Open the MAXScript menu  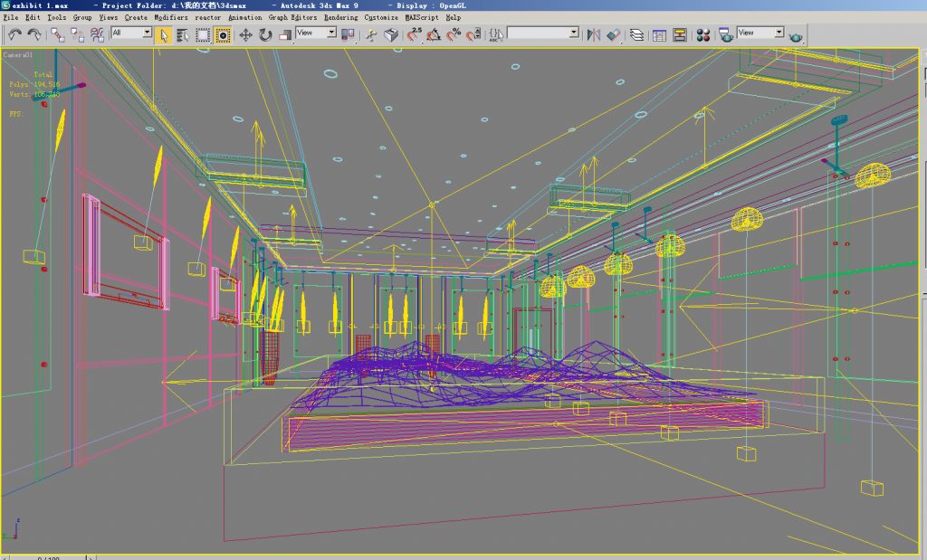421,17
